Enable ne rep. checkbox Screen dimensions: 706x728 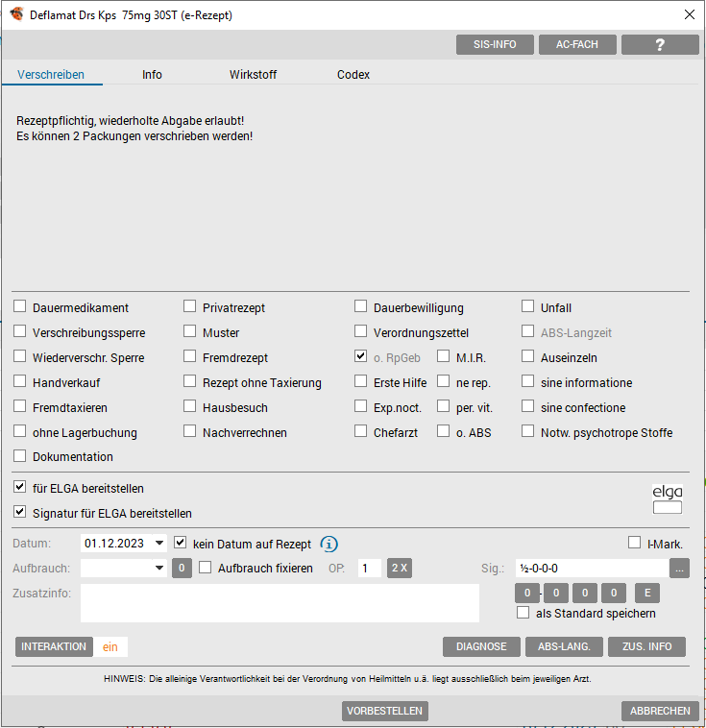[x=443, y=381]
